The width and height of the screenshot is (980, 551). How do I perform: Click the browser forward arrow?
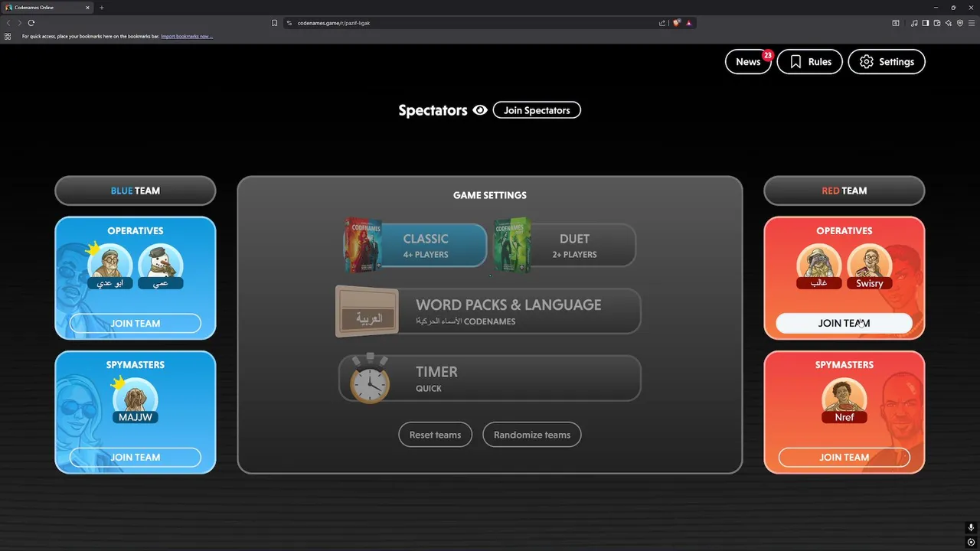click(x=19, y=23)
